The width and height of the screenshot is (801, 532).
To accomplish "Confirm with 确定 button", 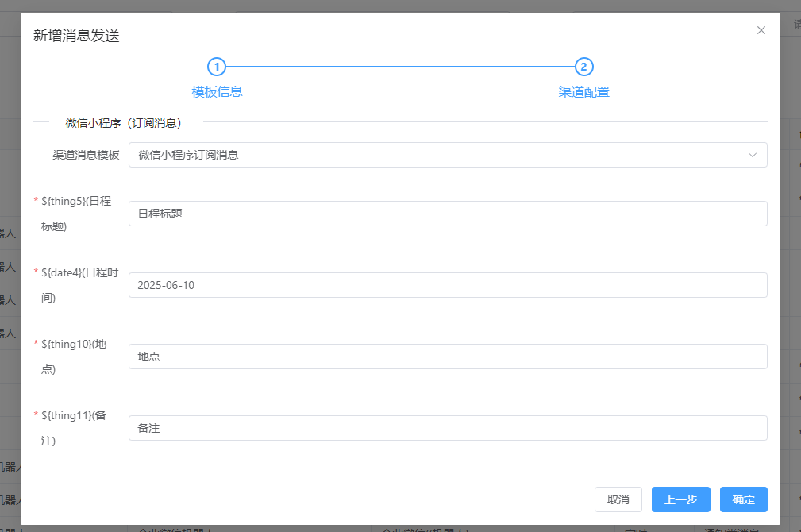I will [x=743, y=499].
